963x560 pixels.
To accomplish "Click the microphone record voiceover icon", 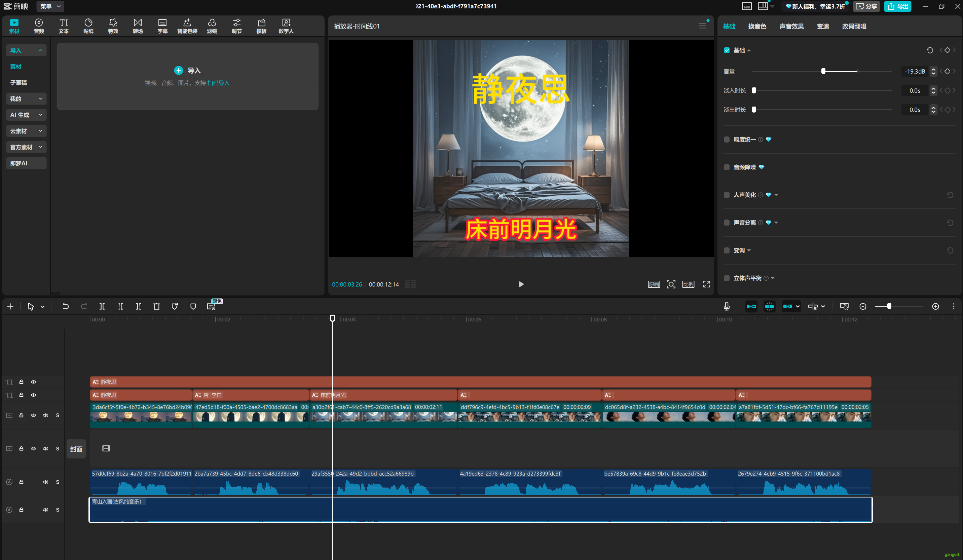I will click(x=727, y=306).
